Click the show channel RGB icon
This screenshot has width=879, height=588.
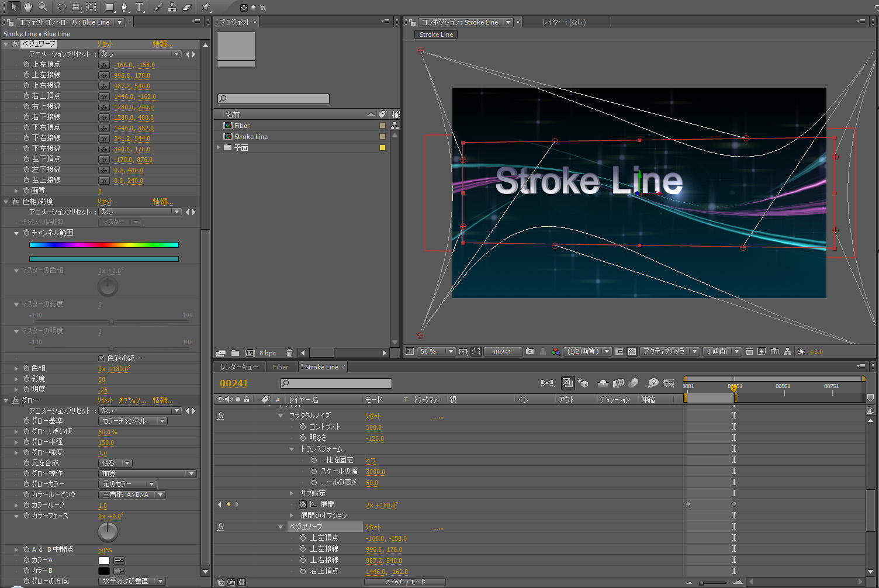[555, 351]
